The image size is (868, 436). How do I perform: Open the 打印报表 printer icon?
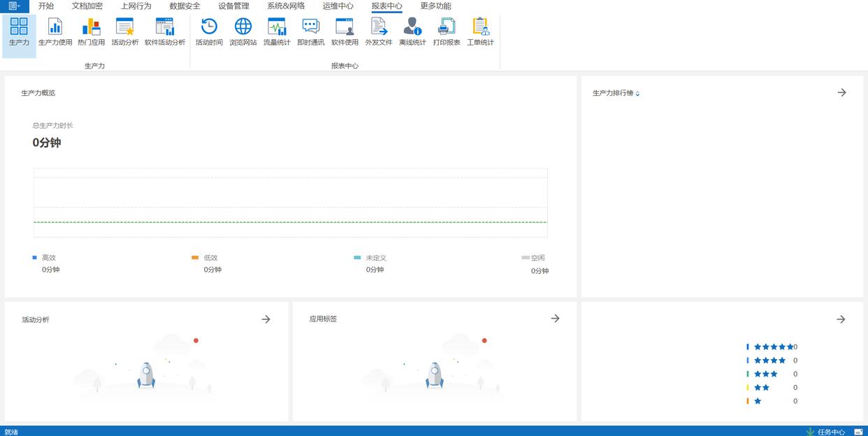point(447,32)
